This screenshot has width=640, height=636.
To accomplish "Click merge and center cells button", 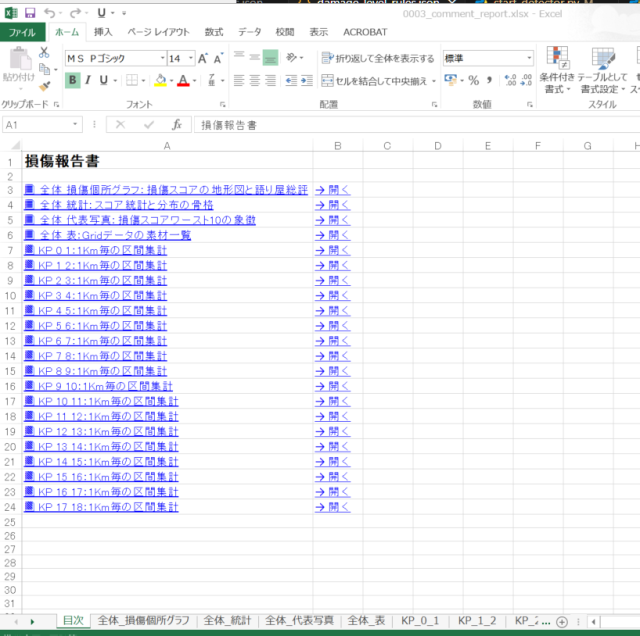I will tap(374, 81).
